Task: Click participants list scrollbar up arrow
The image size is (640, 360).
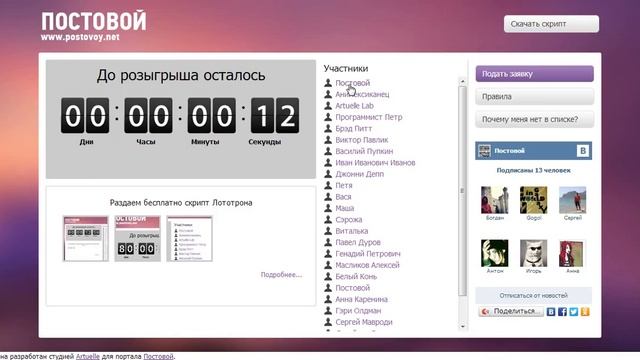Action: pyautogui.click(x=462, y=81)
